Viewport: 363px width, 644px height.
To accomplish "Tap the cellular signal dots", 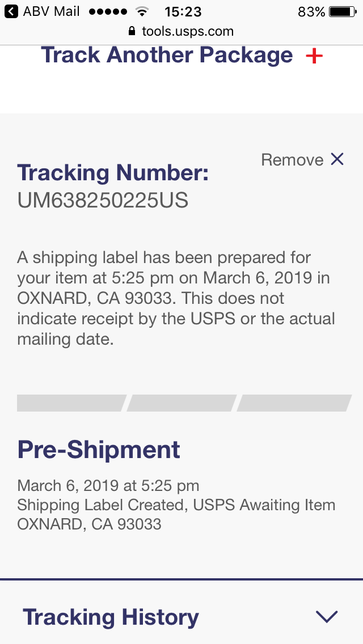I will 108,11.
